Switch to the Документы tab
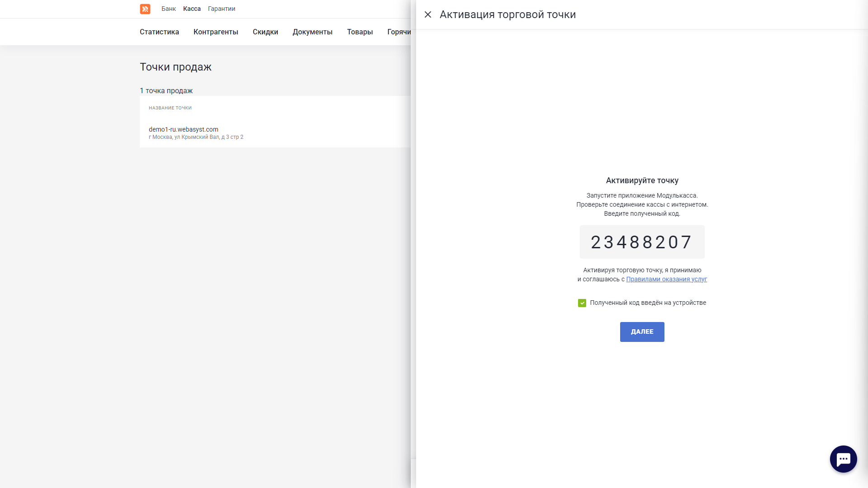868x488 pixels. pos(312,32)
